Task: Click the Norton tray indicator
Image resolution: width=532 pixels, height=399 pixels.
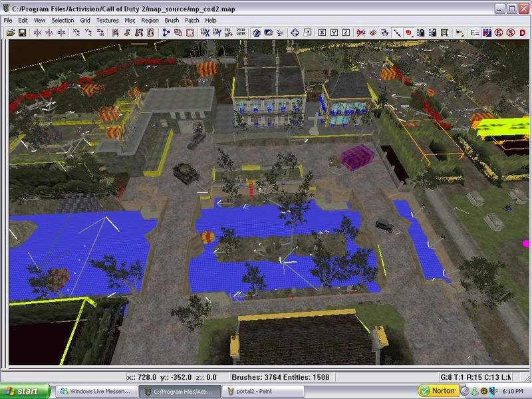Action: [438, 391]
